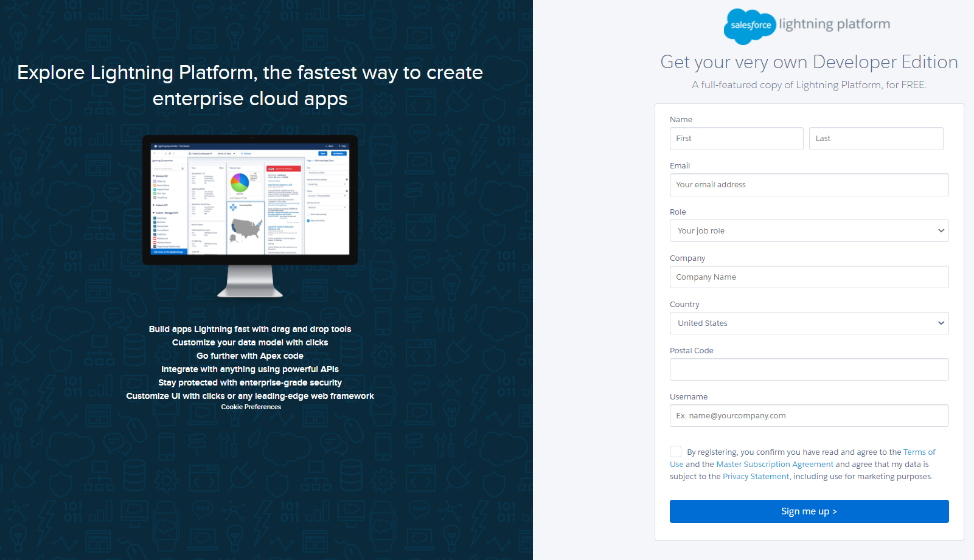Click the email address input field
The image size is (974, 560).
[x=809, y=185]
